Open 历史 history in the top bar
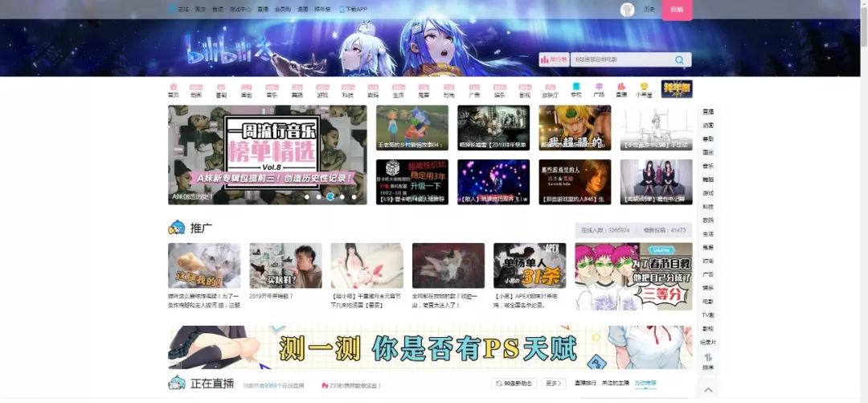 pyautogui.click(x=649, y=10)
